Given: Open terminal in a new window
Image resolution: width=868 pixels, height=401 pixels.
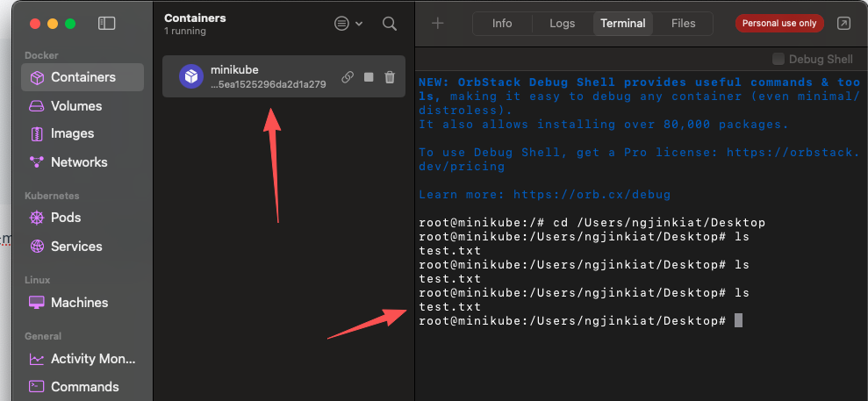Looking at the screenshot, I should pos(843,23).
